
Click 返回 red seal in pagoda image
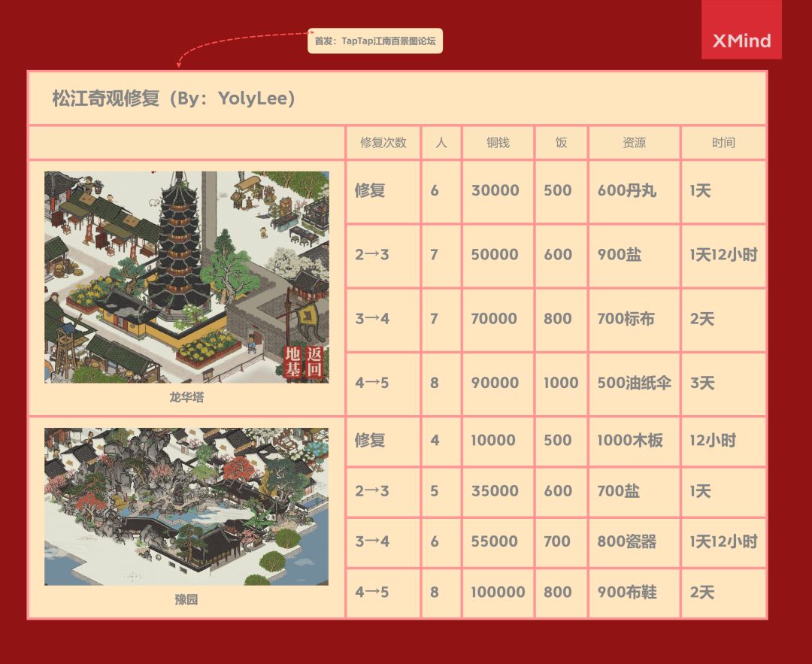(x=314, y=362)
